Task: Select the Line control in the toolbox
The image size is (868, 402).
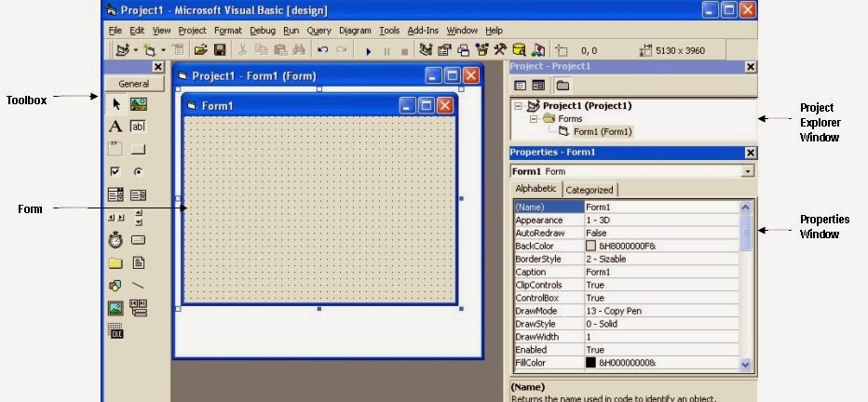Action: click(138, 286)
